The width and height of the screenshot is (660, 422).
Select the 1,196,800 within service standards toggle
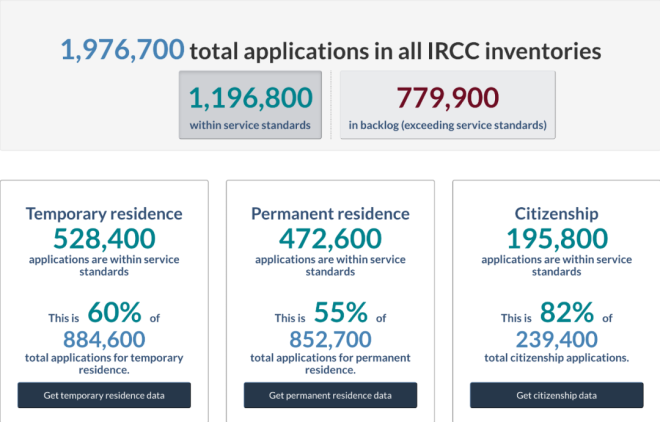point(250,105)
